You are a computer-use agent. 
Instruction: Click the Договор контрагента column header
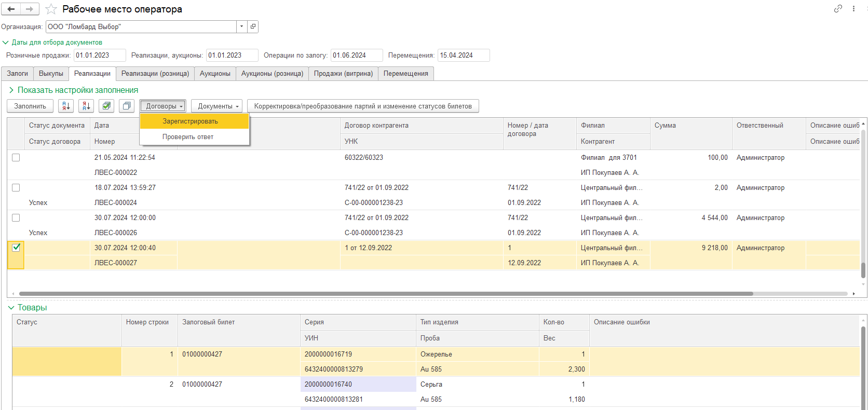click(x=422, y=126)
